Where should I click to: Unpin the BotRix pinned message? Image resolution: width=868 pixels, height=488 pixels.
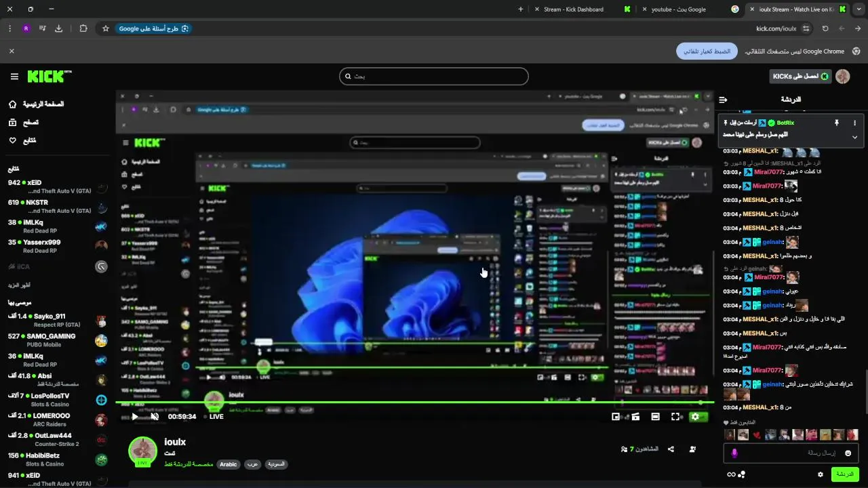[x=836, y=123]
